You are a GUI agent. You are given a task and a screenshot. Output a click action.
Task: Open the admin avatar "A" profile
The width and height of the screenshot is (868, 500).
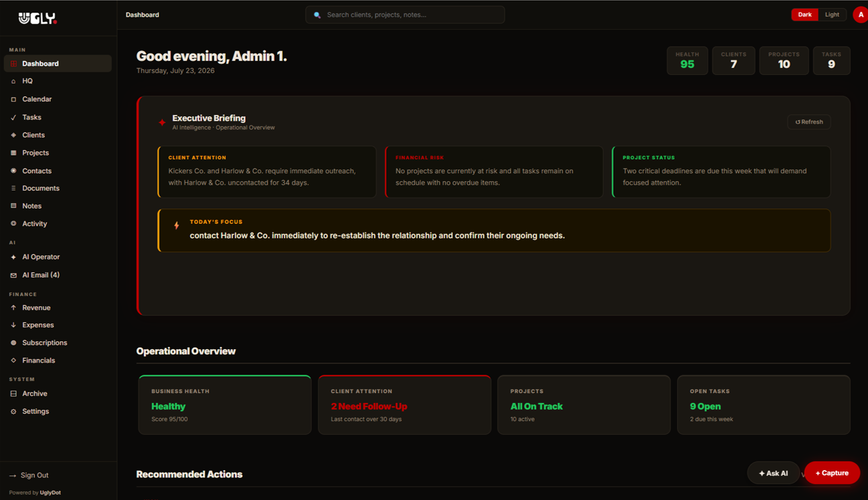pyautogui.click(x=861, y=15)
